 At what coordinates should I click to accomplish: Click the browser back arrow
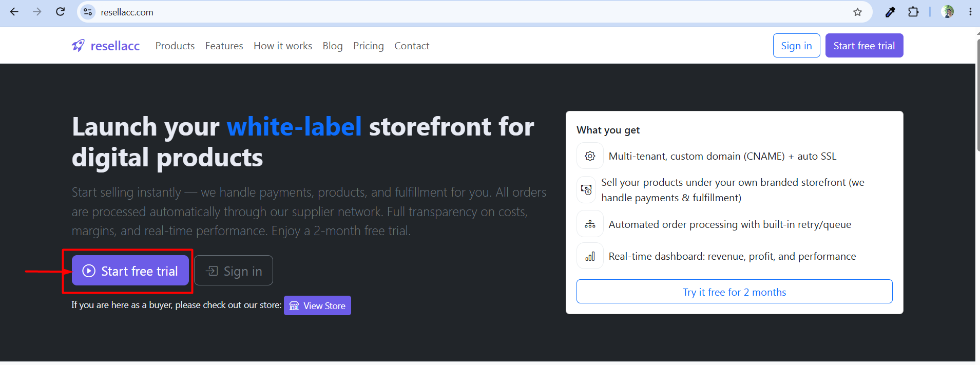[14, 12]
